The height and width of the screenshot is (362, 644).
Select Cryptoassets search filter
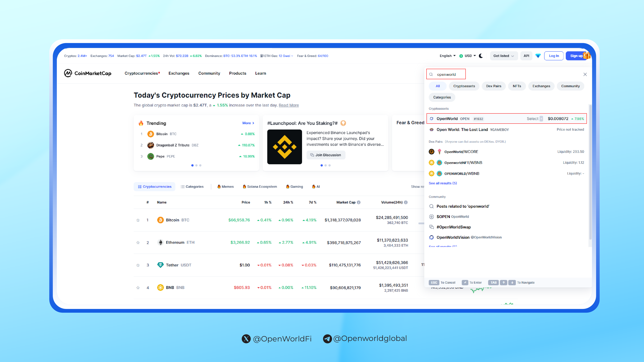pos(464,86)
